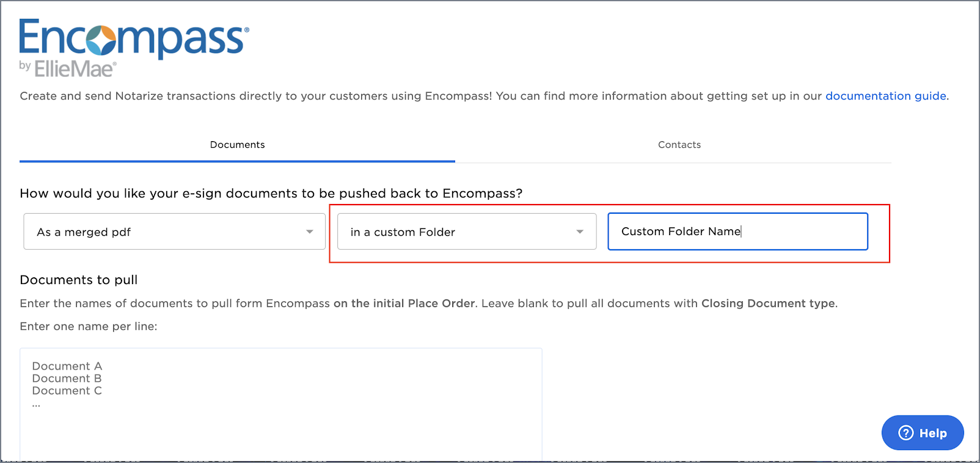This screenshot has width=980, height=463.
Task: Click the arrow of the custom Folder dropdown
Action: click(580, 232)
